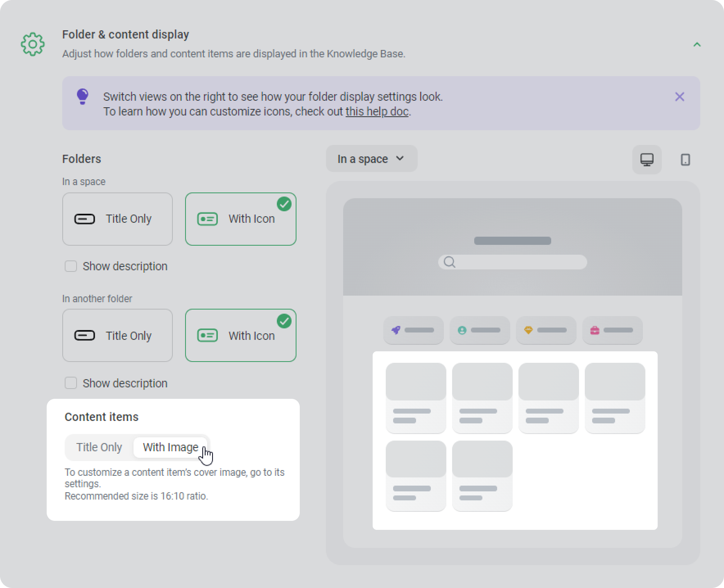The image size is (724, 588).
Task: Switch preview to mobile device icon
Action: [x=686, y=160]
